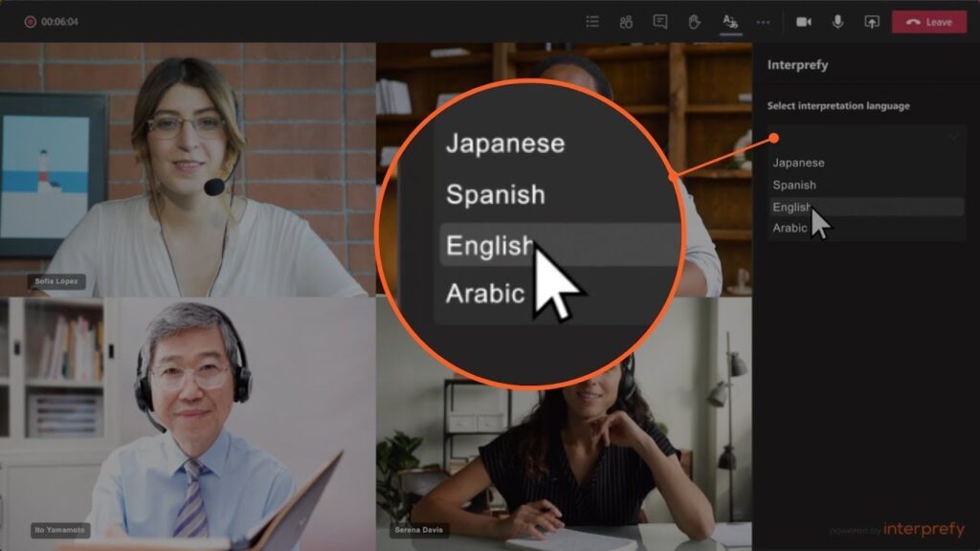Leave the meeting
Screen dimensions: 980x551
point(928,22)
